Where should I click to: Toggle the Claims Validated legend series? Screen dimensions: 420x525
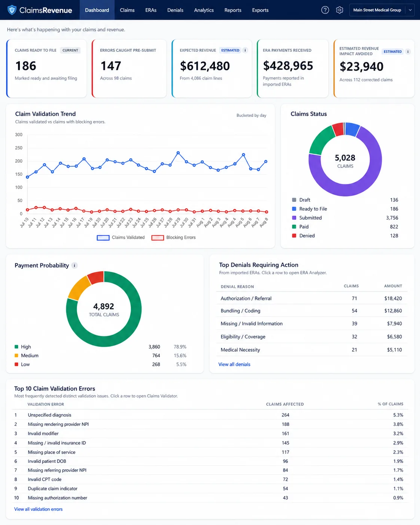[x=121, y=237]
